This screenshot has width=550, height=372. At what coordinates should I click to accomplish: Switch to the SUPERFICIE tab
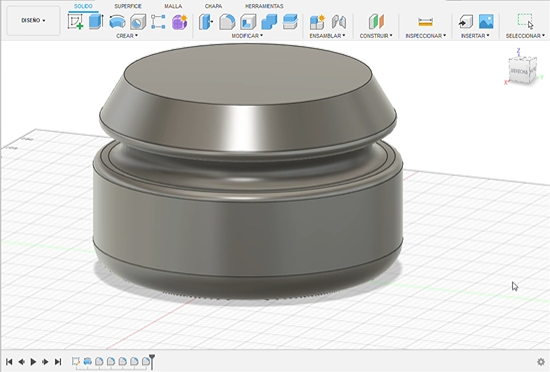click(128, 6)
